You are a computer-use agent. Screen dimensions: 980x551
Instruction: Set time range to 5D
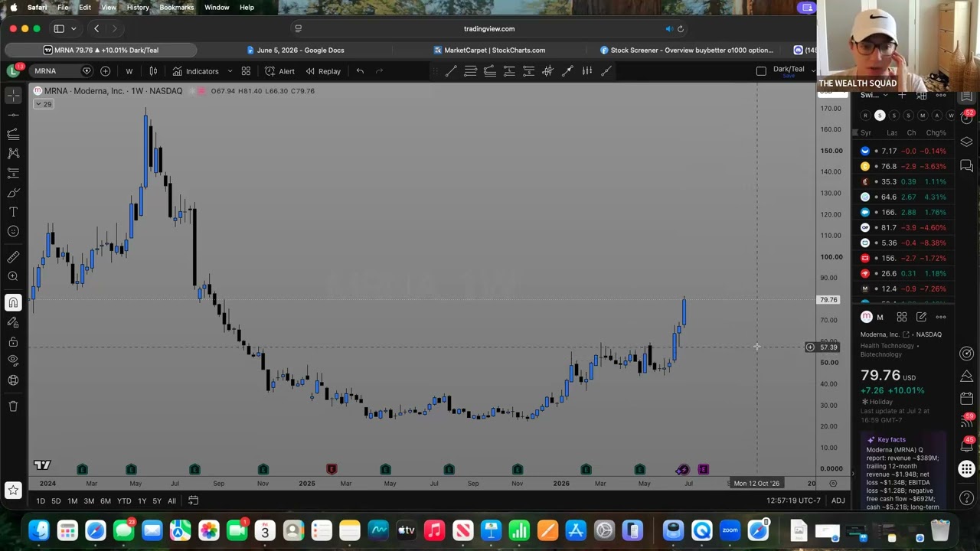coord(56,501)
